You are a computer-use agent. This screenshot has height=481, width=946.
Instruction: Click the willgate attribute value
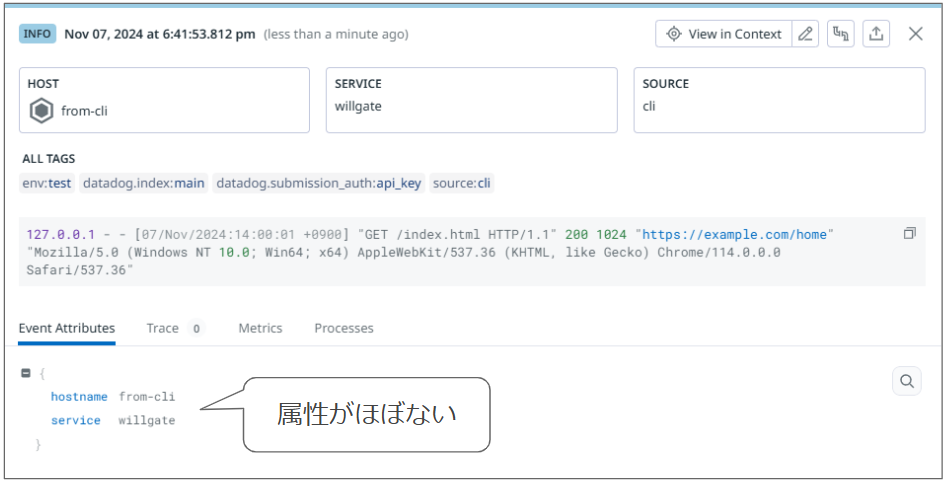147,421
